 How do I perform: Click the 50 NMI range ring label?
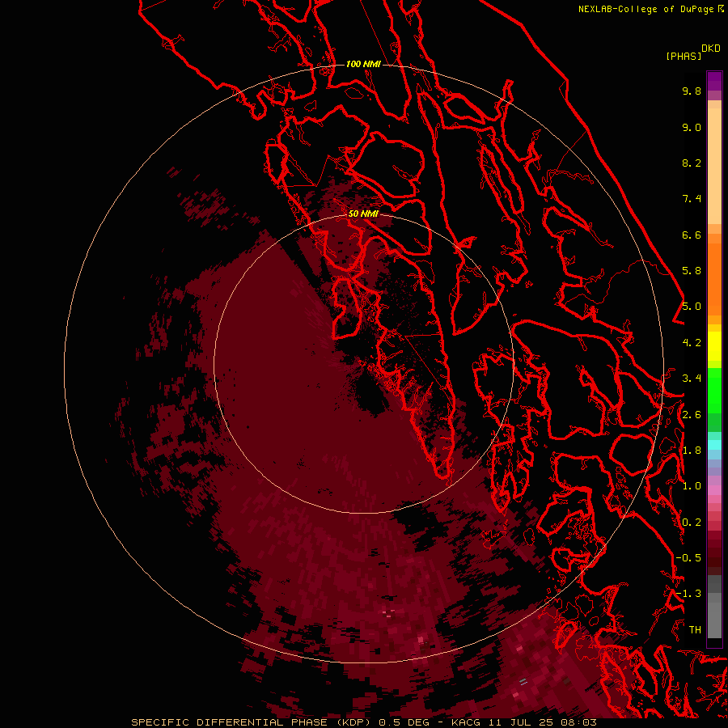point(363,214)
